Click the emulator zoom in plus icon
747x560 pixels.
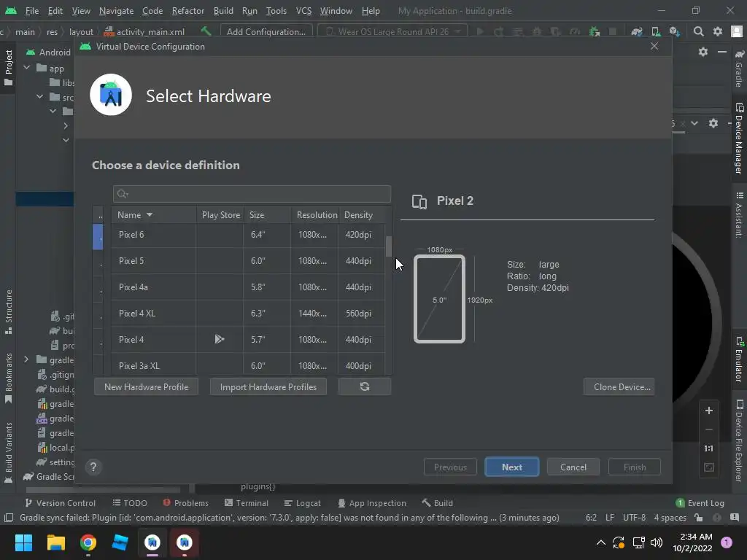pos(709,411)
